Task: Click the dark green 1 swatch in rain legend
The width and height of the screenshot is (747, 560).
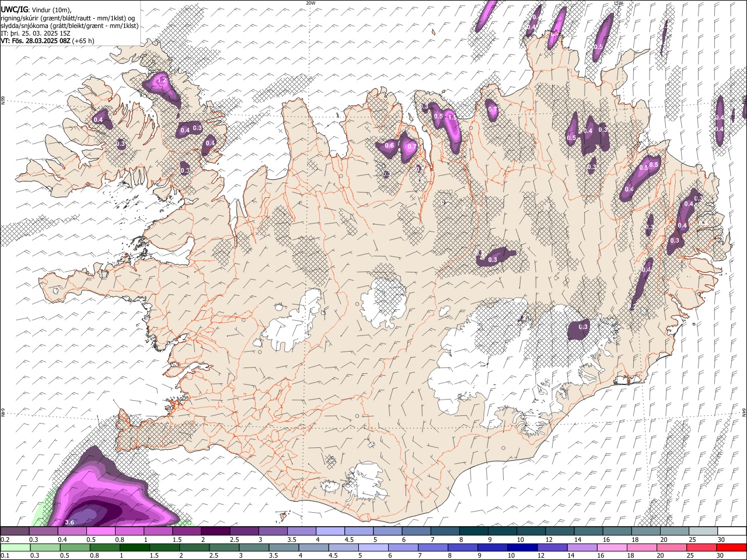Action: pos(134,548)
